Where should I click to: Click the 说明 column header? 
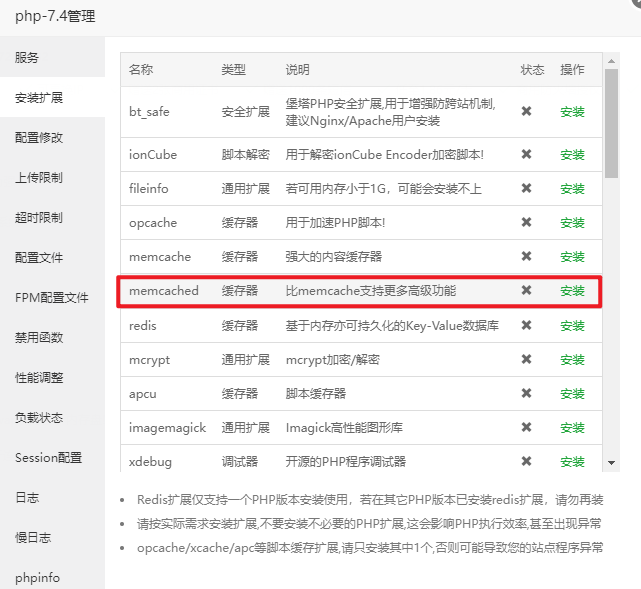297,69
